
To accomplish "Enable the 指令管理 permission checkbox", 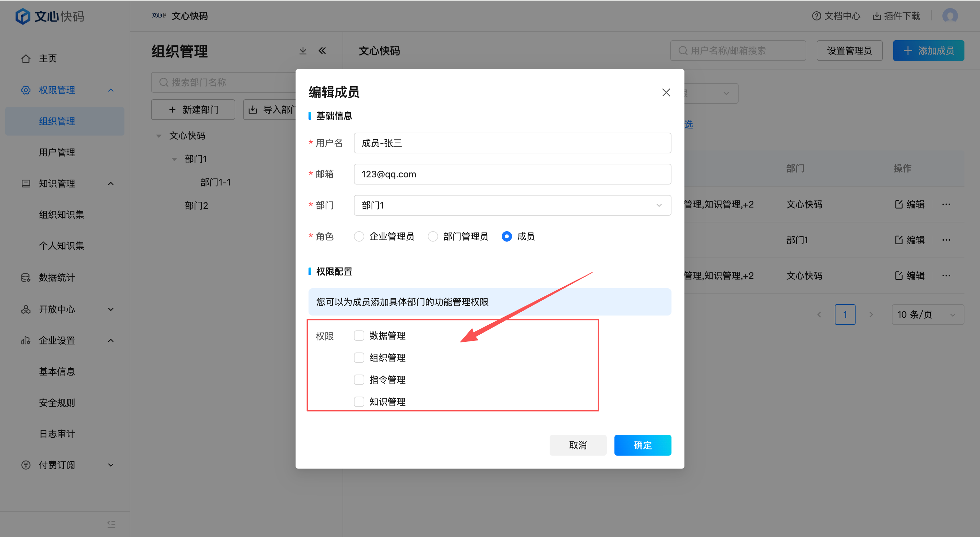I will pos(359,380).
